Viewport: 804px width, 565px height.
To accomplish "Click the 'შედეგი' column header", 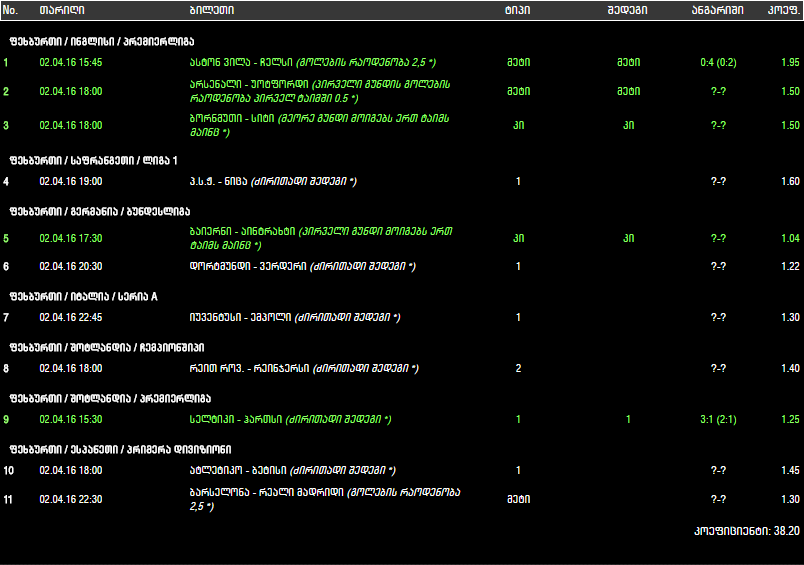I will (x=628, y=10).
